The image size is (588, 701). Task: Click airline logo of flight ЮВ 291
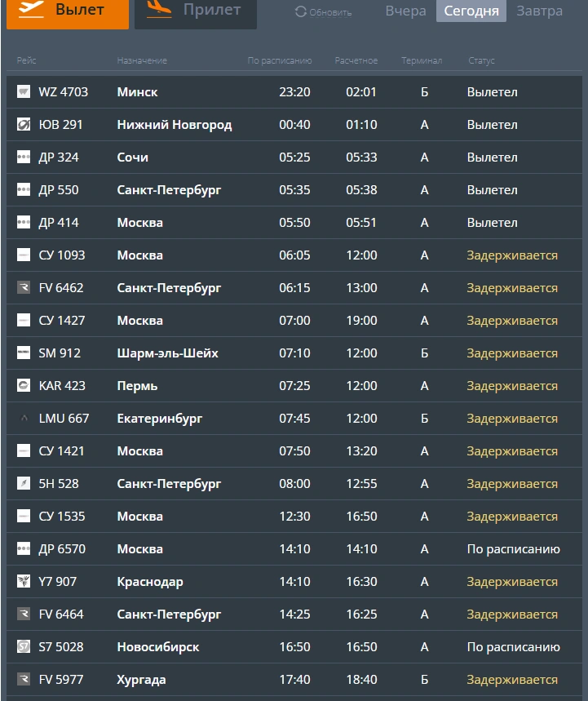[x=24, y=124]
